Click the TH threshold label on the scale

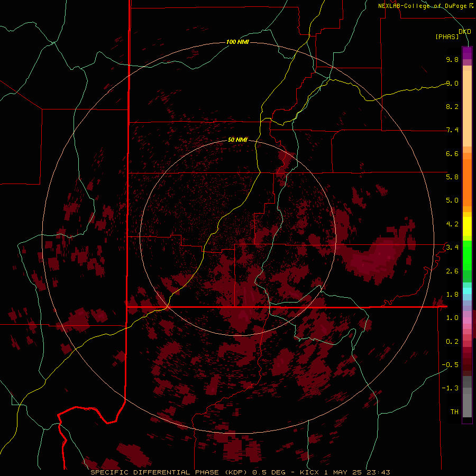pos(454,412)
